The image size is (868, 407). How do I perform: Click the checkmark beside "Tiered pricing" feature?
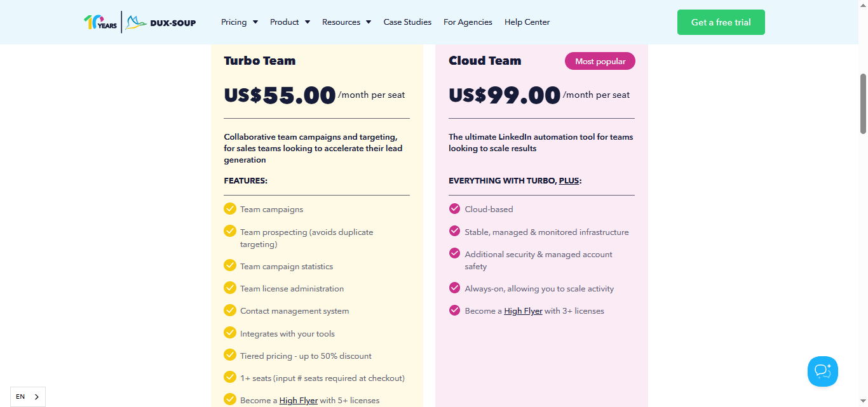229,355
